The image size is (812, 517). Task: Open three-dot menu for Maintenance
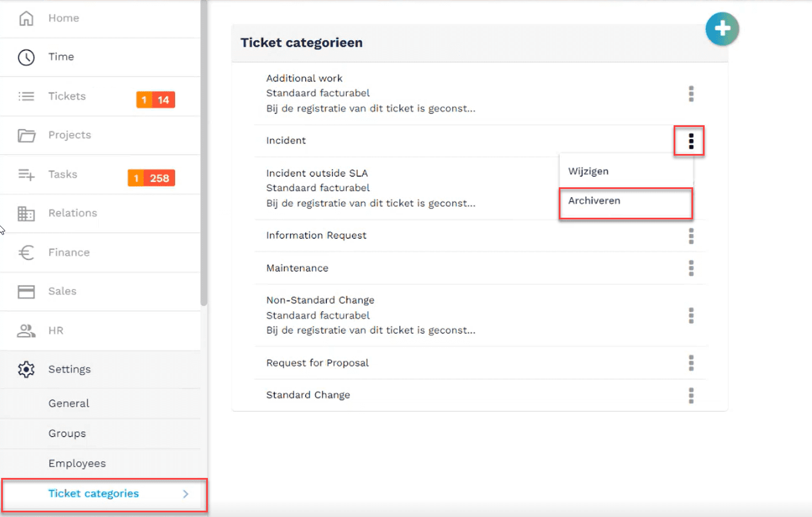[x=691, y=268]
